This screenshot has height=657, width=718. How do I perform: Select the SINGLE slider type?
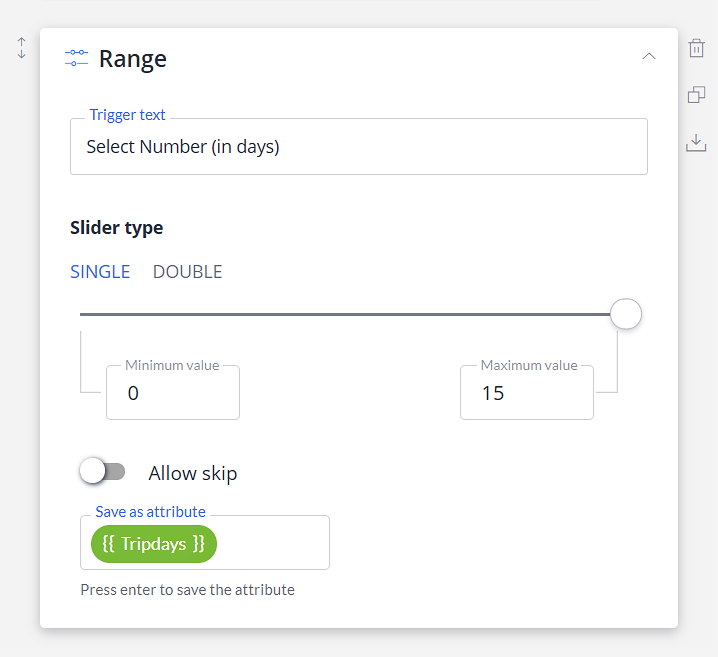100,271
